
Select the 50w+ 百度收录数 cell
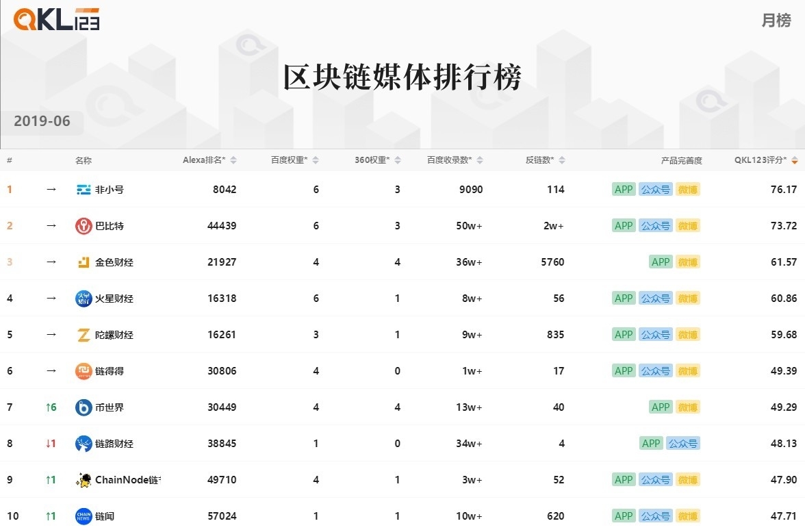point(470,226)
